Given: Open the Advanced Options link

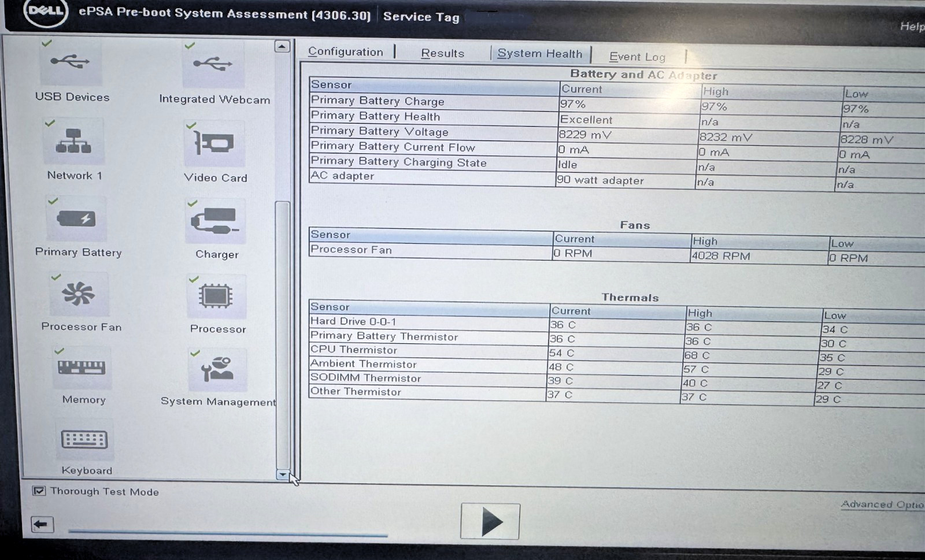Looking at the screenshot, I should [x=883, y=505].
